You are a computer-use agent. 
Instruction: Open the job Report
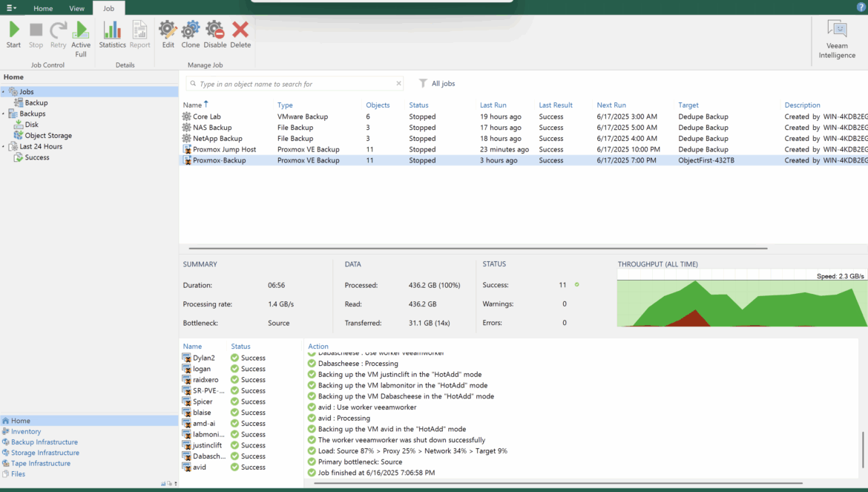pos(140,35)
